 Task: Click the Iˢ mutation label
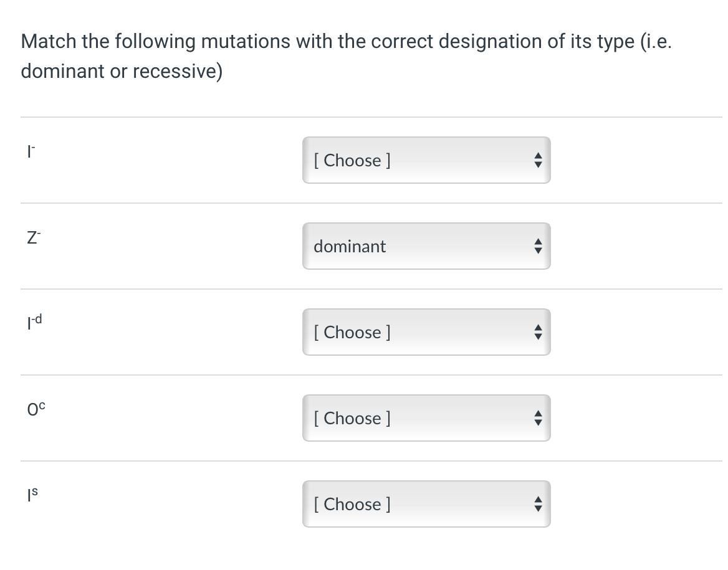pyautogui.click(x=28, y=495)
